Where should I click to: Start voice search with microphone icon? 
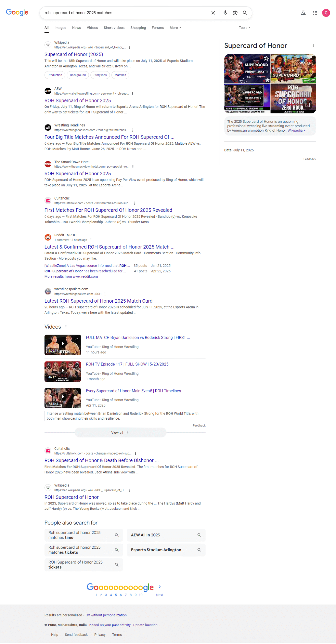point(225,13)
